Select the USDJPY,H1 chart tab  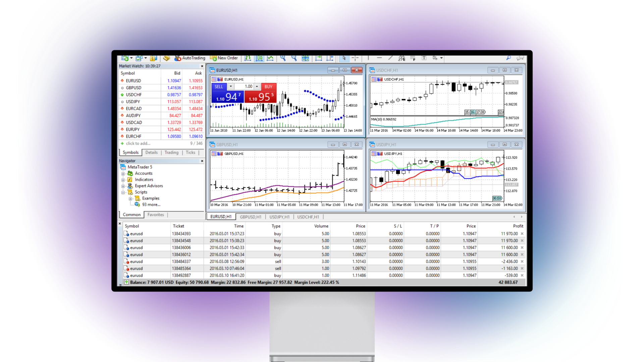click(x=279, y=217)
